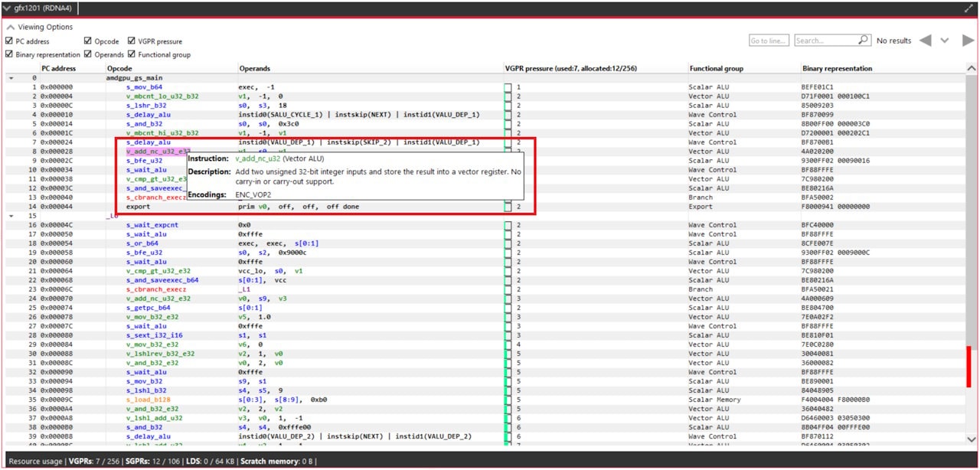The height and width of the screenshot is (470, 980).
Task: Click the fullscreen expand icon at top right
Action: click(x=969, y=10)
